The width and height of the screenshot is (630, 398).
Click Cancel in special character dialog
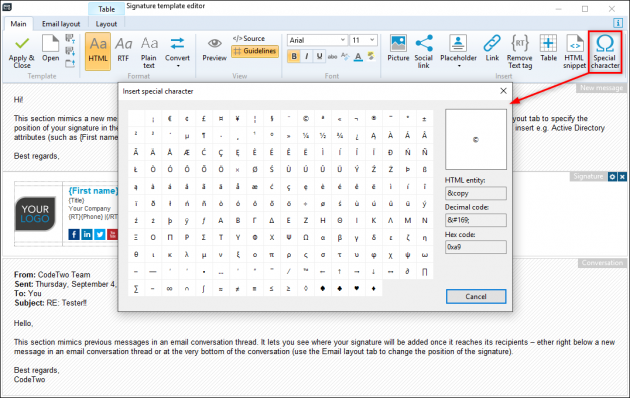tap(476, 296)
